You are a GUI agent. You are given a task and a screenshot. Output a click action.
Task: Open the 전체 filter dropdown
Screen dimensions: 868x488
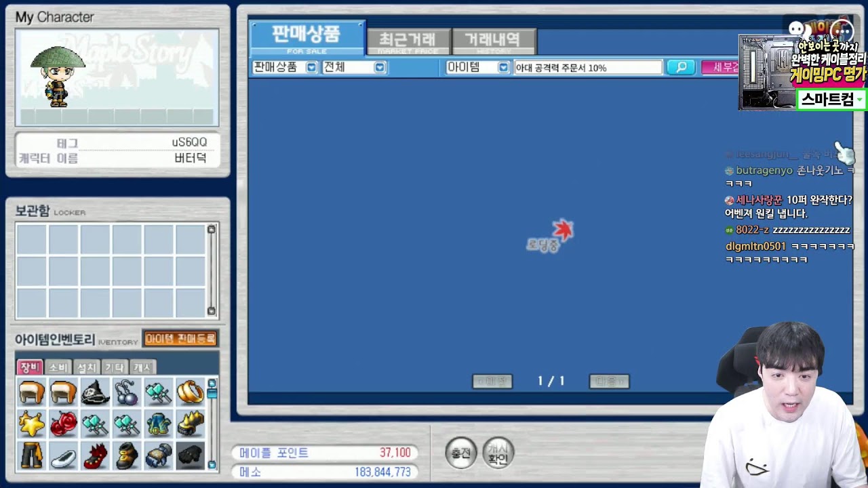(380, 67)
